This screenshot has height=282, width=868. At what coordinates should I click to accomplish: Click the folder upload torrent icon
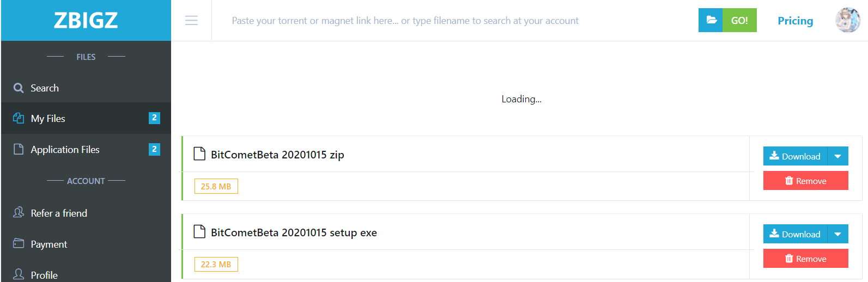point(711,20)
